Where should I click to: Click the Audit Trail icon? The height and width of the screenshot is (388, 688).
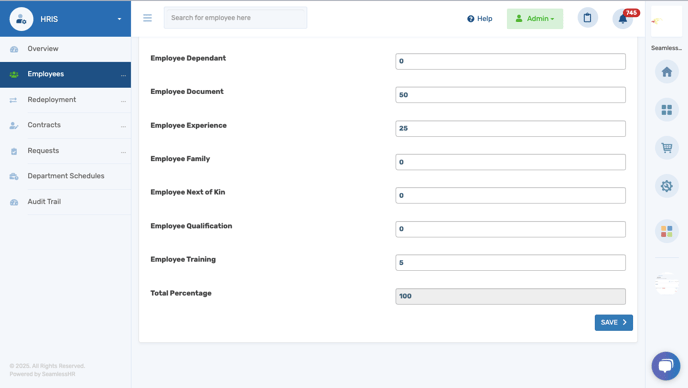(14, 202)
